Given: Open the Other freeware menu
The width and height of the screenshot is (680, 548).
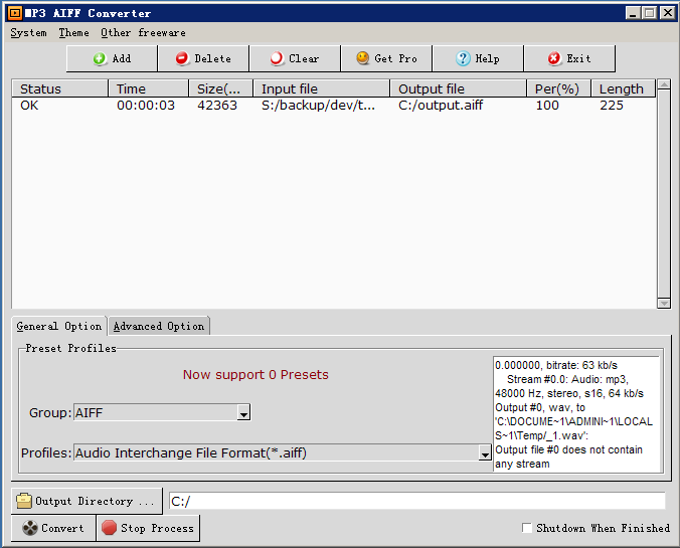Looking at the screenshot, I should pyautogui.click(x=143, y=33).
